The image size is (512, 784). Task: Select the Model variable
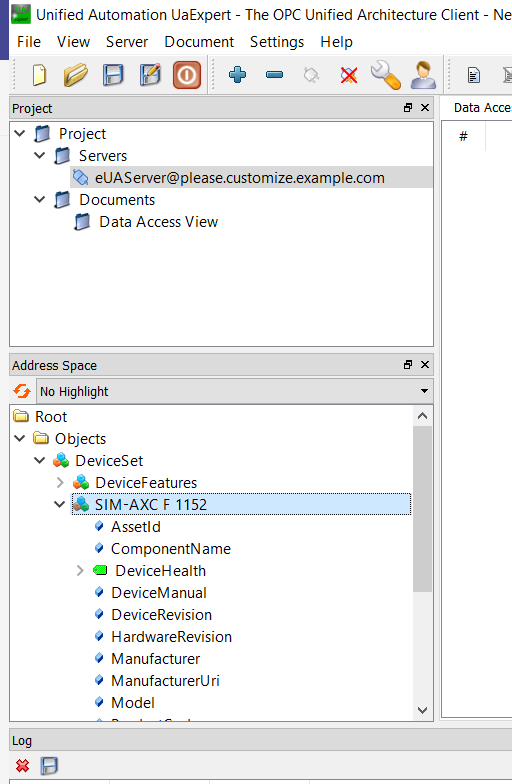pyautogui.click(x=132, y=702)
